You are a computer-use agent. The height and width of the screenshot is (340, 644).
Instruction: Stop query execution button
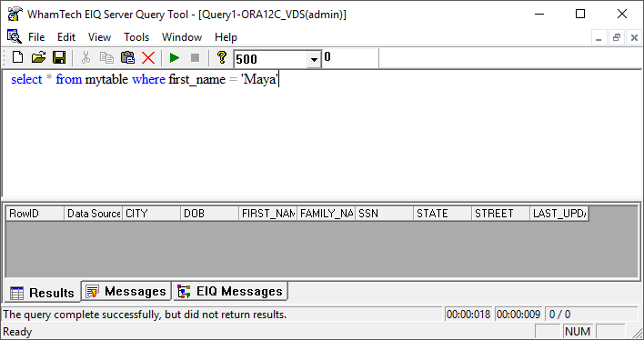[195, 58]
